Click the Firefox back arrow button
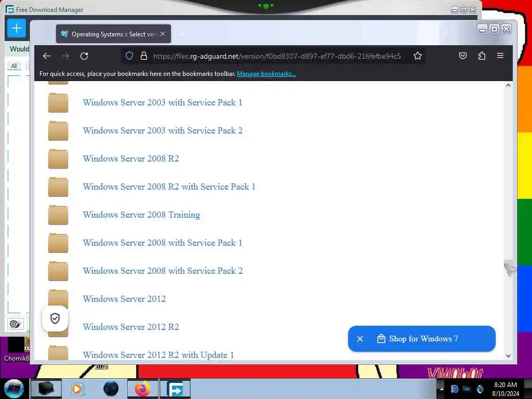The width and height of the screenshot is (532, 399). [46, 56]
